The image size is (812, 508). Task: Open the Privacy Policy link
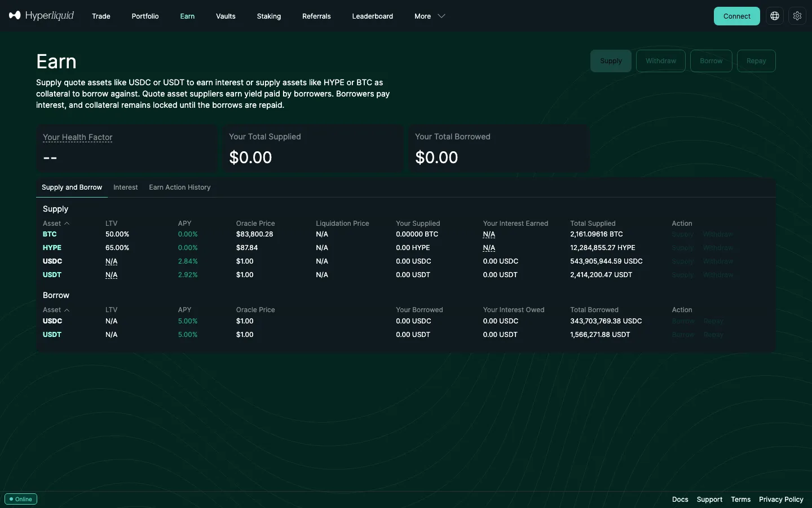781,500
